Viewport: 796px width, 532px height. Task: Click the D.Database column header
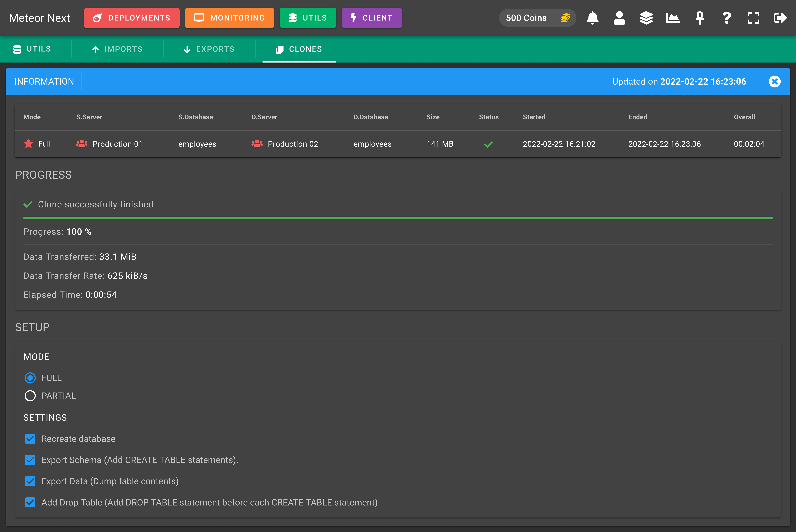point(371,117)
